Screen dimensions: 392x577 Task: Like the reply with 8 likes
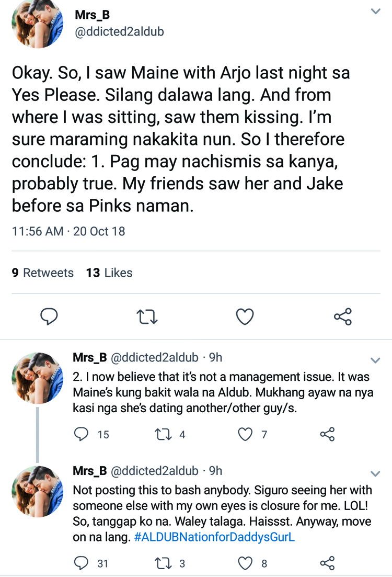coord(245,563)
